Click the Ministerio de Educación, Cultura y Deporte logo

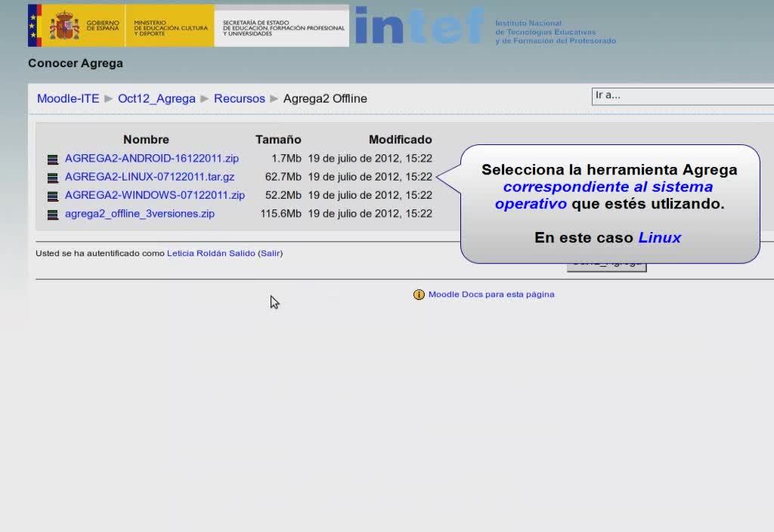170,26
